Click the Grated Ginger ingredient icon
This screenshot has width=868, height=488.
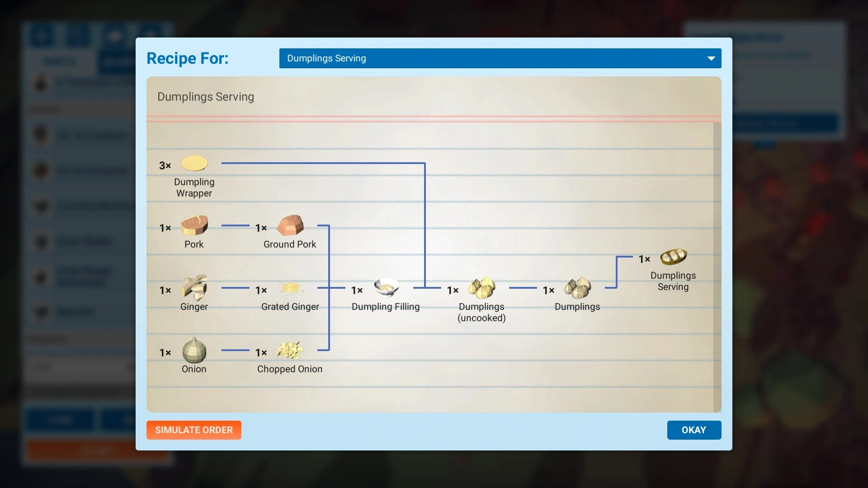click(x=290, y=288)
